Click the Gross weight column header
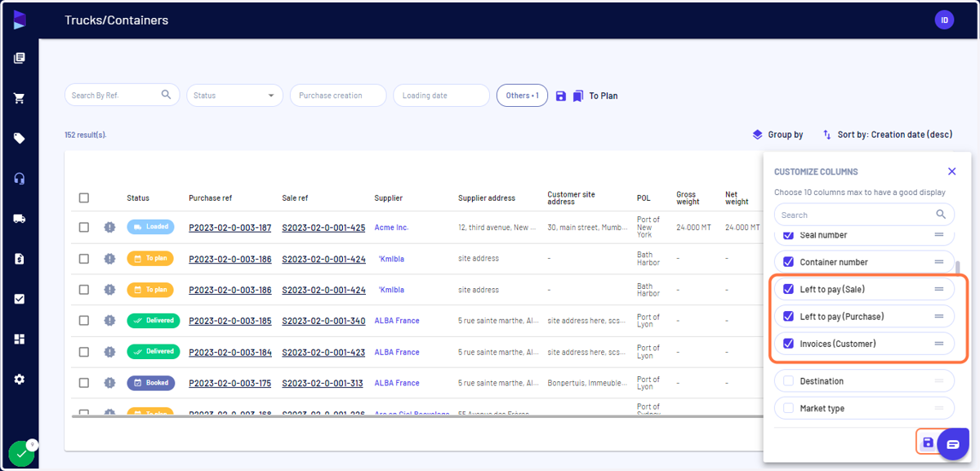Screen dimensions: 980x471 [x=686, y=198]
